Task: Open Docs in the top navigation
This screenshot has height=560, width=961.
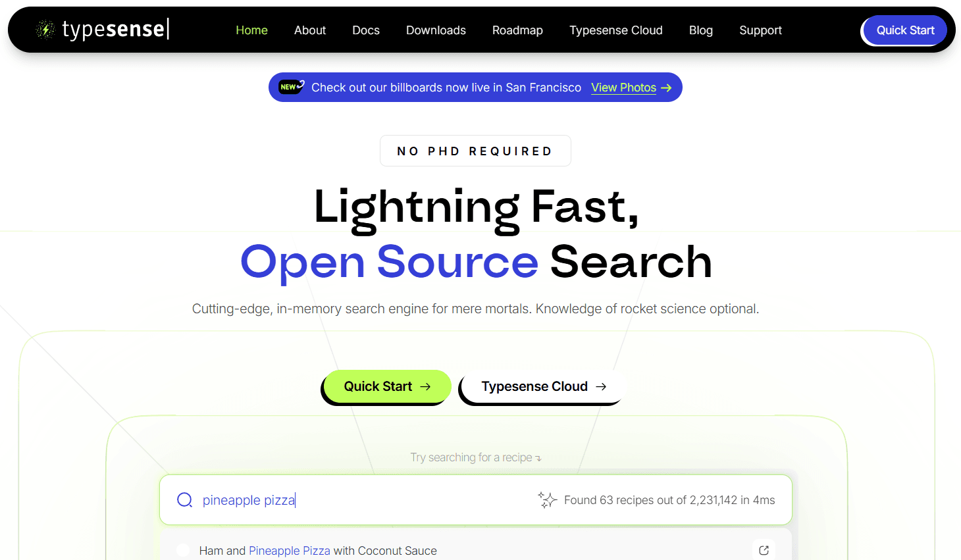Action: tap(366, 30)
